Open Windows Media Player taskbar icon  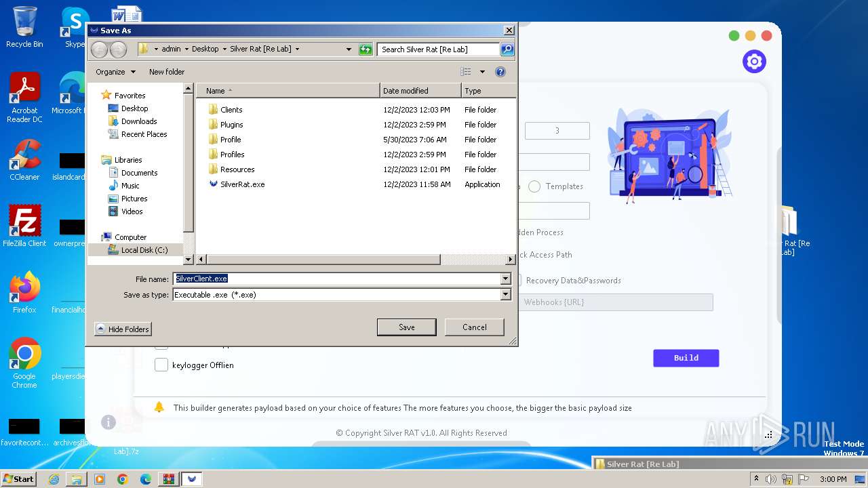coord(100,479)
